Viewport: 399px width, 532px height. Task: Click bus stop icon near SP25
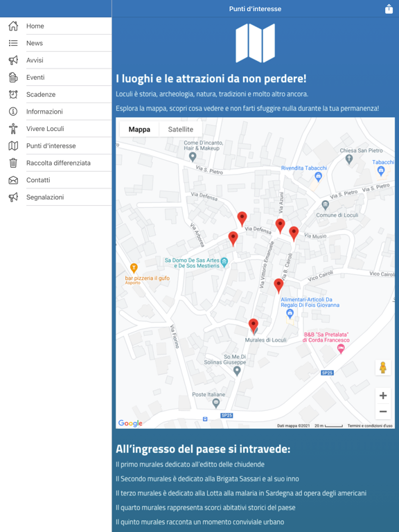pos(205,419)
